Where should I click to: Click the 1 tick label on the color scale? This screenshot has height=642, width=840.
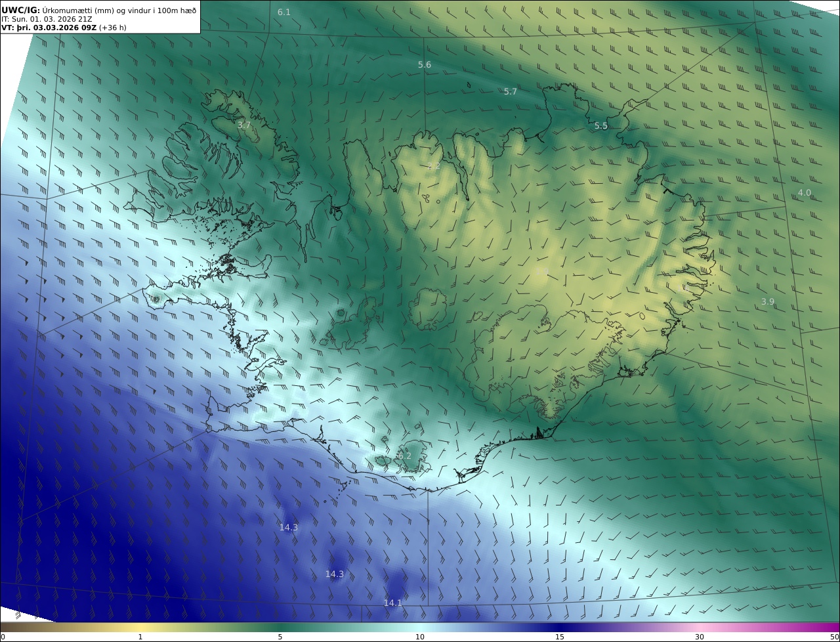pyautogui.click(x=140, y=637)
